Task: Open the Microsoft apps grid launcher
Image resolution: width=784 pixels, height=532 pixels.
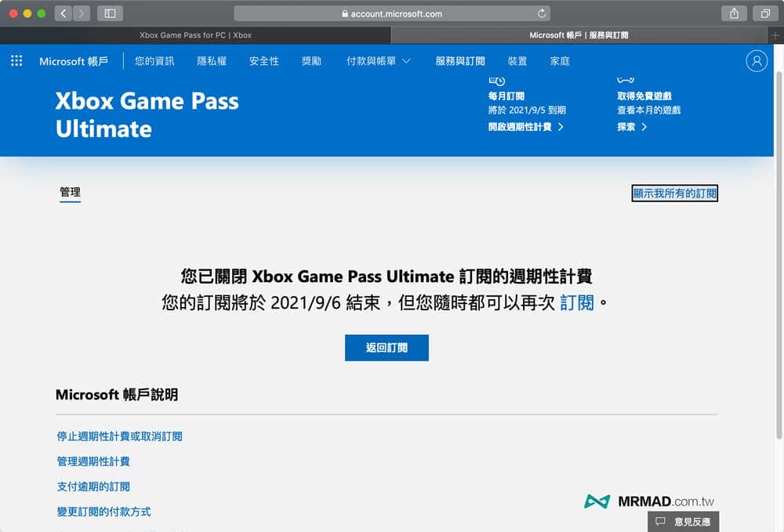Action: point(16,61)
